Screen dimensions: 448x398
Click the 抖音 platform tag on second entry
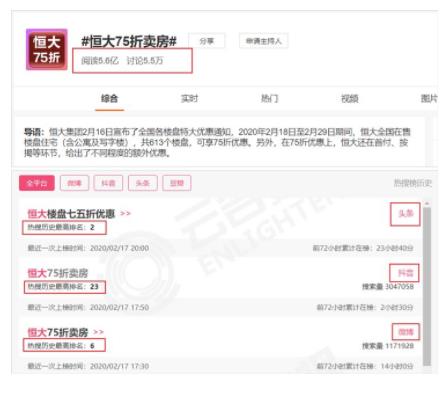(x=405, y=273)
